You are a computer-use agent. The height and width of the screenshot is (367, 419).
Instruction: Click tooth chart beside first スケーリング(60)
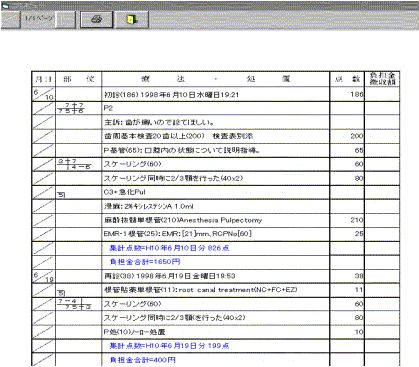(74, 164)
